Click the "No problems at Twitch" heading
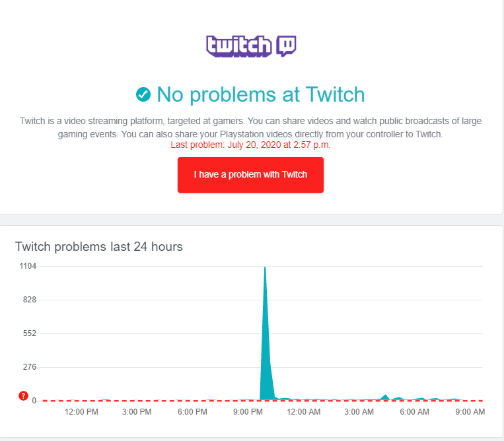Image resolution: width=504 pixels, height=441 pixels. coord(260,94)
